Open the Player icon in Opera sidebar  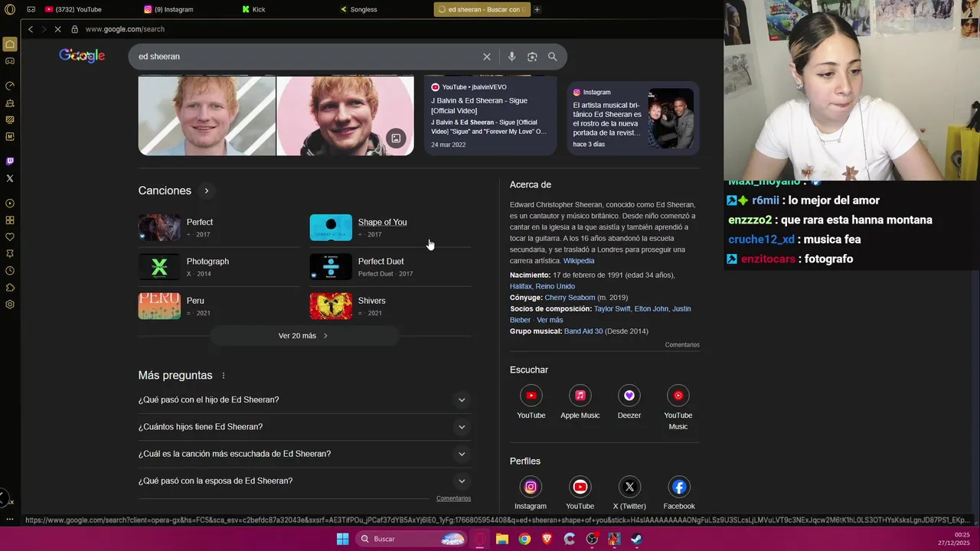pyautogui.click(x=10, y=204)
